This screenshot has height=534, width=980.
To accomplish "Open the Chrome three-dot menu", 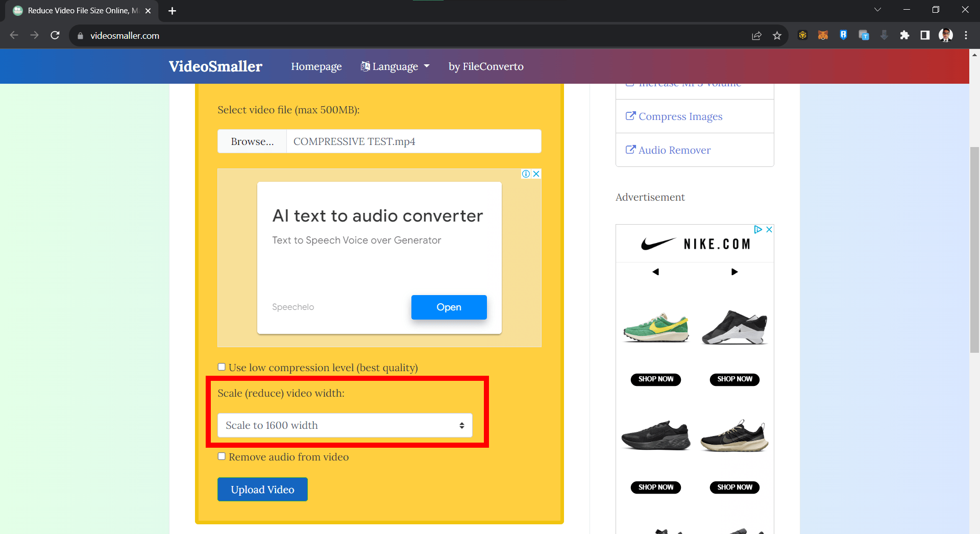I will point(966,35).
